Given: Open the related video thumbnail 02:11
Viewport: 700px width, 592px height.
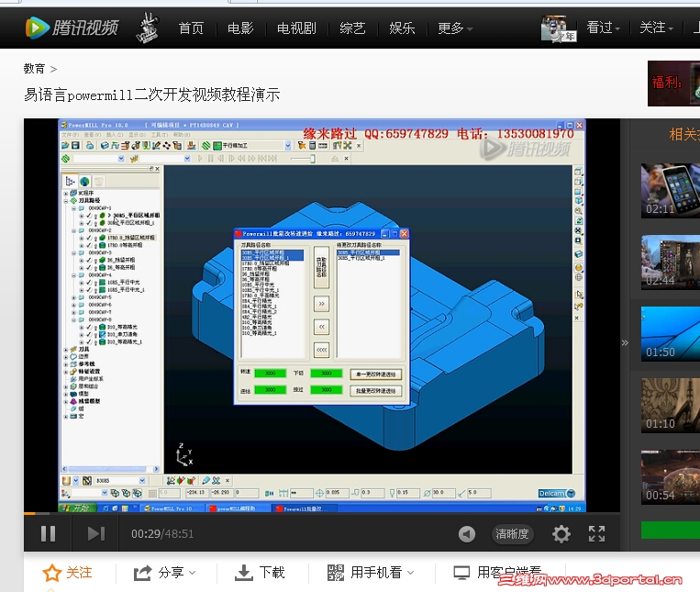Looking at the screenshot, I should pyautogui.click(x=671, y=190).
